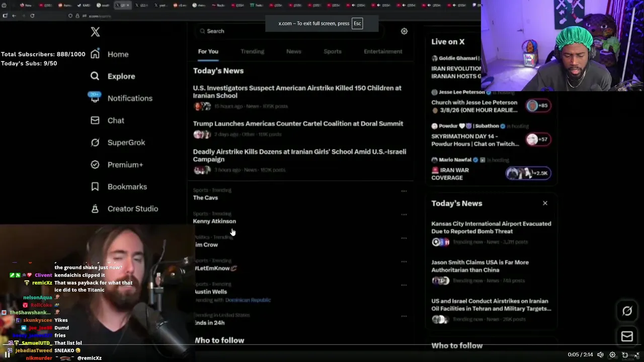The width and height of the screenshot is (644, 362).
Task: Switch to the Sports tab
Action: pyautogui.click(x=333, y=51)
